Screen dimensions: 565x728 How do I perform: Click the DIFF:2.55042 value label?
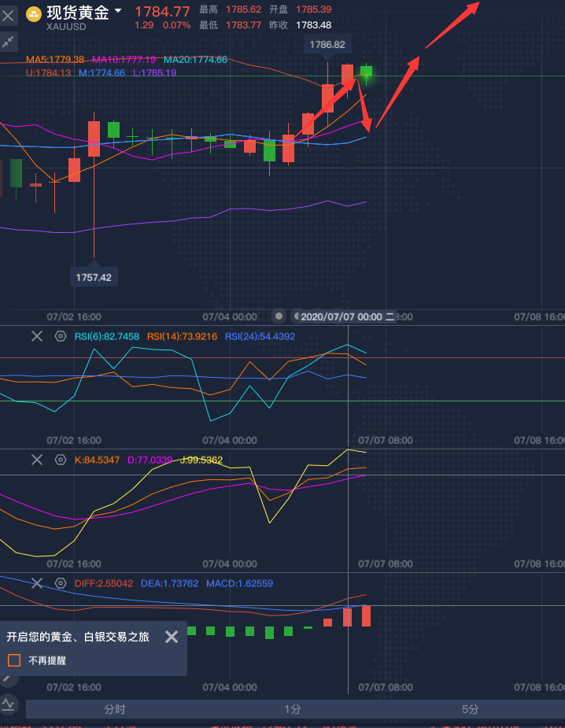tap(104, 583)
